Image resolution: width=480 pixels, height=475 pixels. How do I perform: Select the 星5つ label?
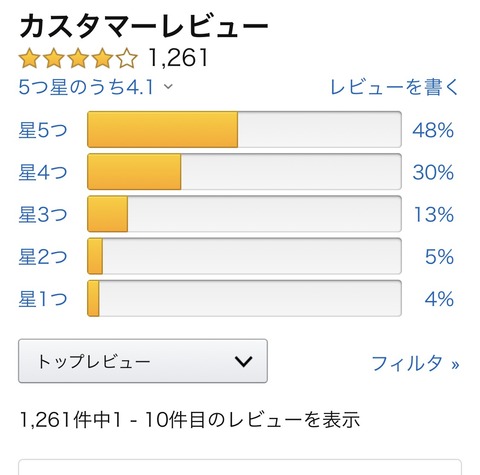point(43,130)
